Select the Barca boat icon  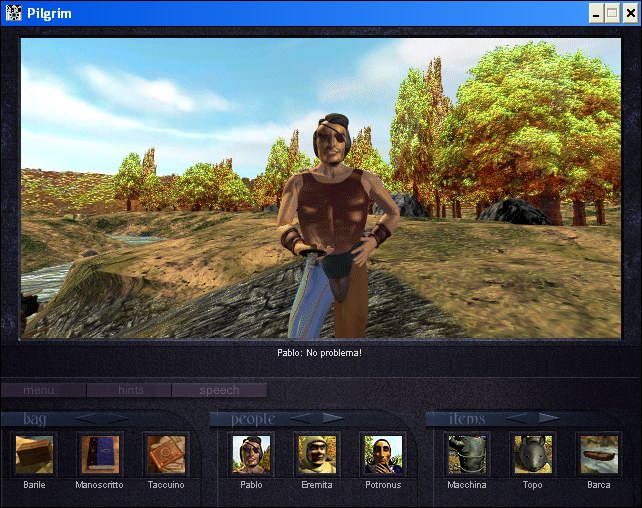coord(599,454)
